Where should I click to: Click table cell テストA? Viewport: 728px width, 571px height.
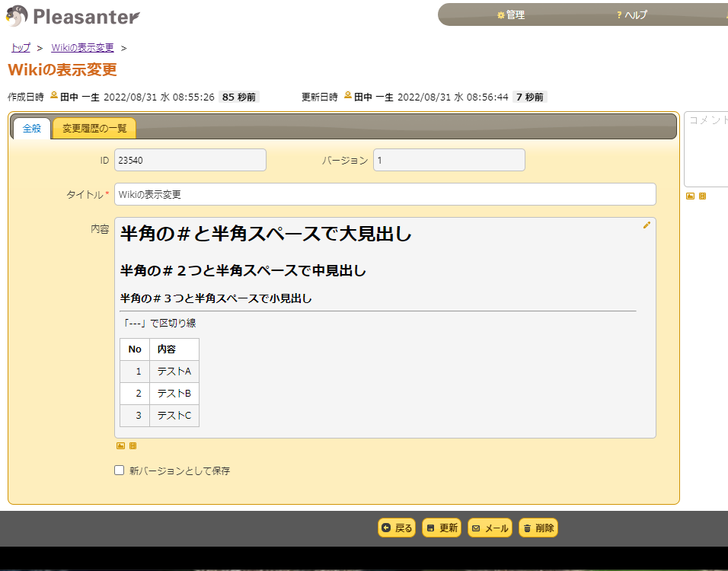tap(174, 372)
